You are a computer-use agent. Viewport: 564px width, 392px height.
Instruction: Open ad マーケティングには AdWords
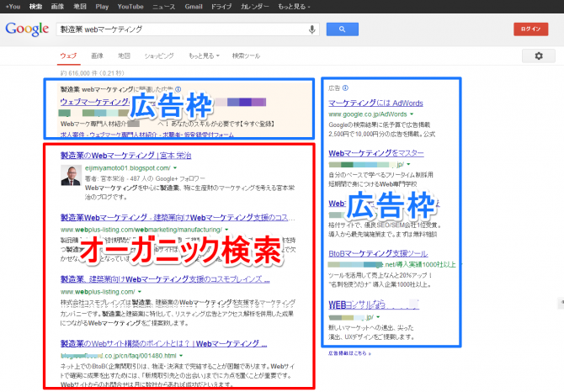pyautogui.click(x=375, y=103)
